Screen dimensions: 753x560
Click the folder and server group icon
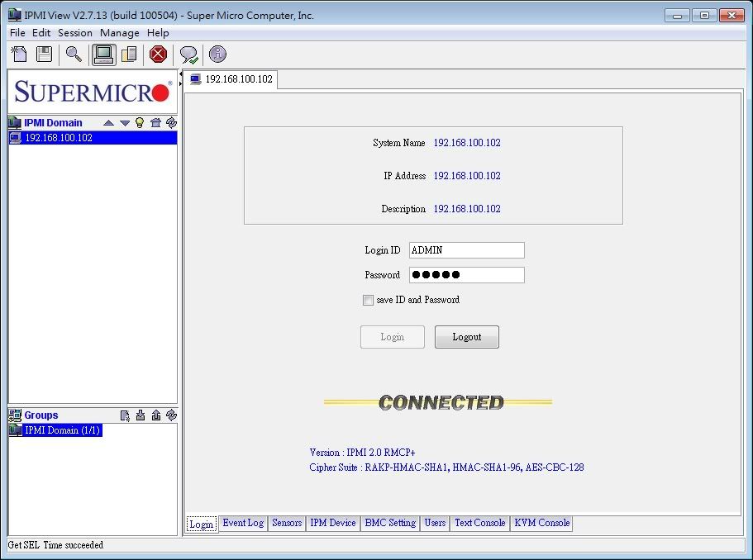[129, 55]
